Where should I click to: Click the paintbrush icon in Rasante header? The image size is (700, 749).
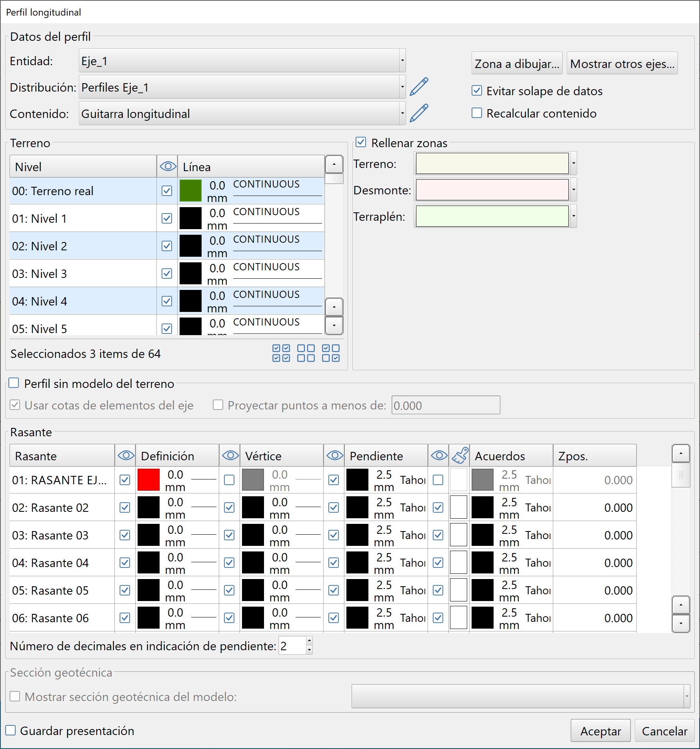pyautogui.click(x=460, y=455)
